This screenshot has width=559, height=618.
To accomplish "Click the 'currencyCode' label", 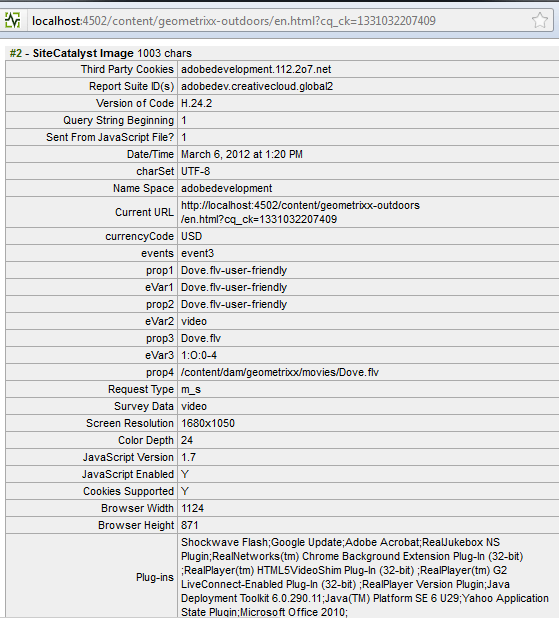I will 140,236.
